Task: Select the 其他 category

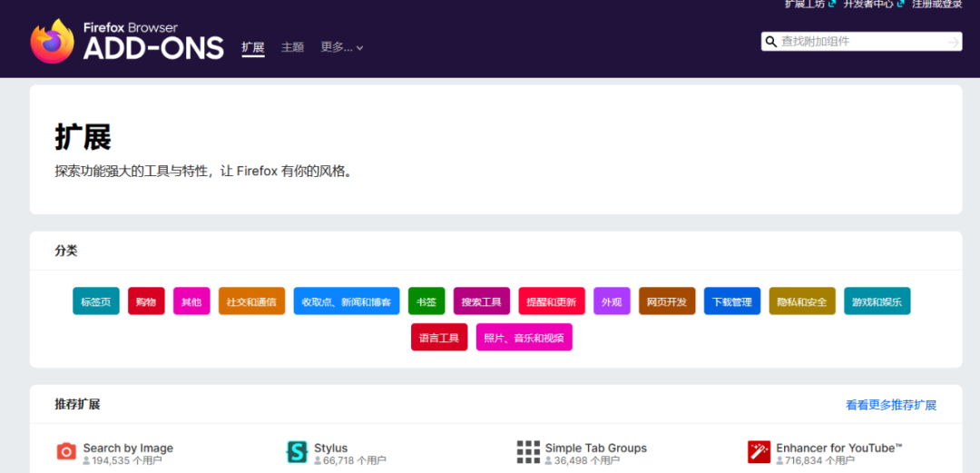Action: 191,301
